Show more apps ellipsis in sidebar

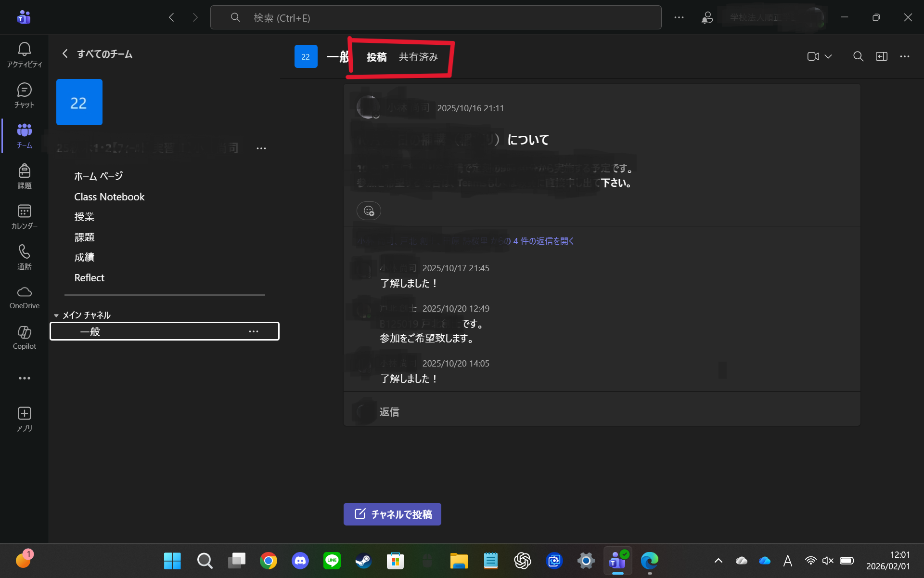[x=24, y=378]
